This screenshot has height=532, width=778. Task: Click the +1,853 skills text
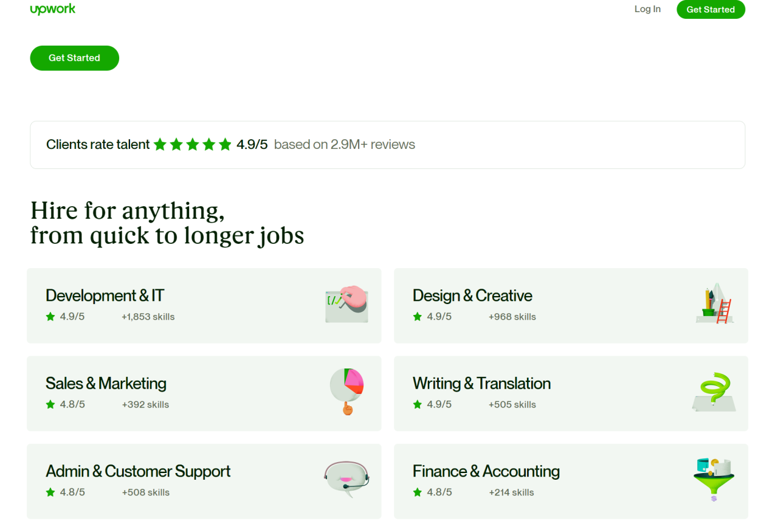[148, 317]
